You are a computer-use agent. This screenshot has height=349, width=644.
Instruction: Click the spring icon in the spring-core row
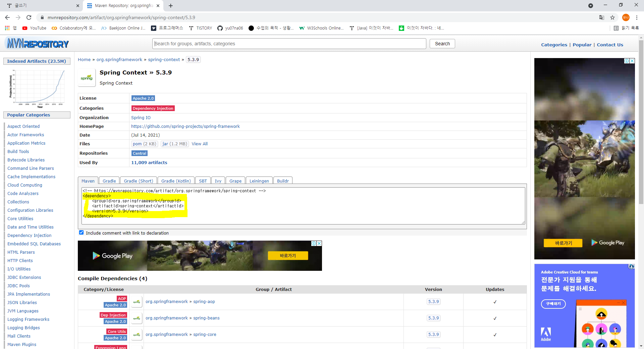point(137,335)
